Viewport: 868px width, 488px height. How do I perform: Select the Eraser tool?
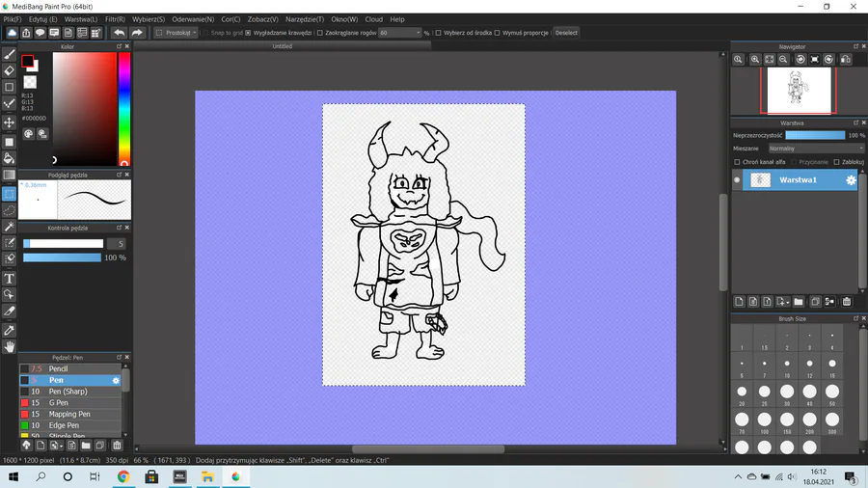(x=9, y=70)
